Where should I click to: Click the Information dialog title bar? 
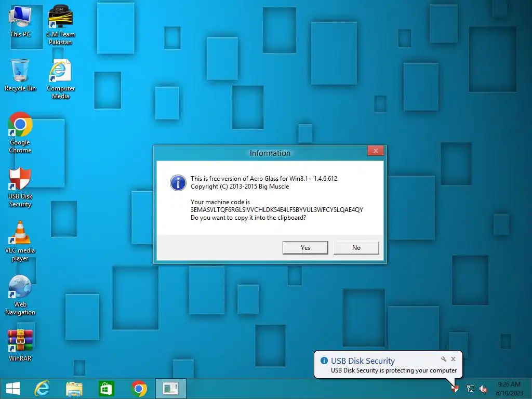270,153
